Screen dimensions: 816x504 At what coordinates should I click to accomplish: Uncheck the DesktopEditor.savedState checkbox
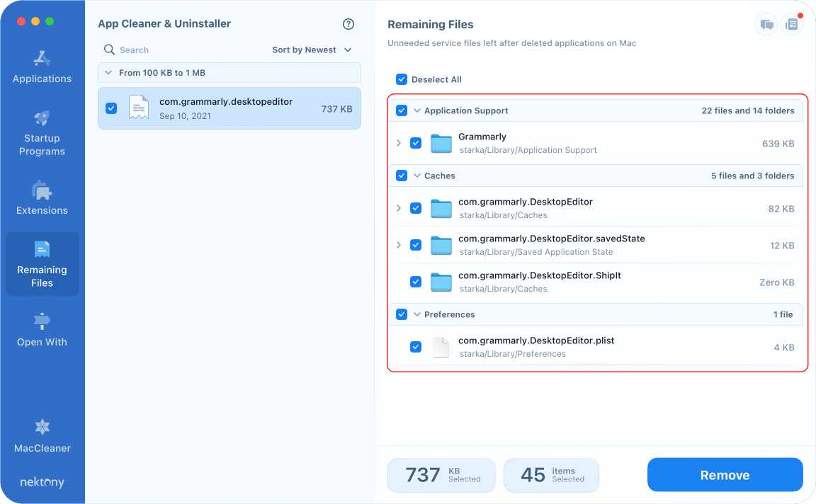[x=415, y=245]
